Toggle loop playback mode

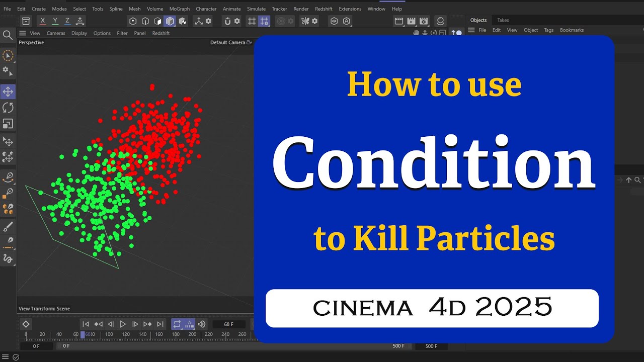[x=177, y=324]
